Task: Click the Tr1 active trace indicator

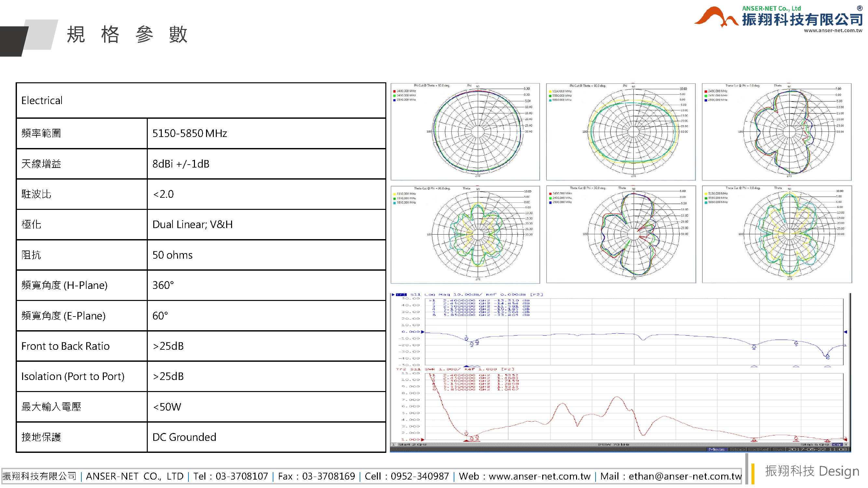Action: coord(401,295)
